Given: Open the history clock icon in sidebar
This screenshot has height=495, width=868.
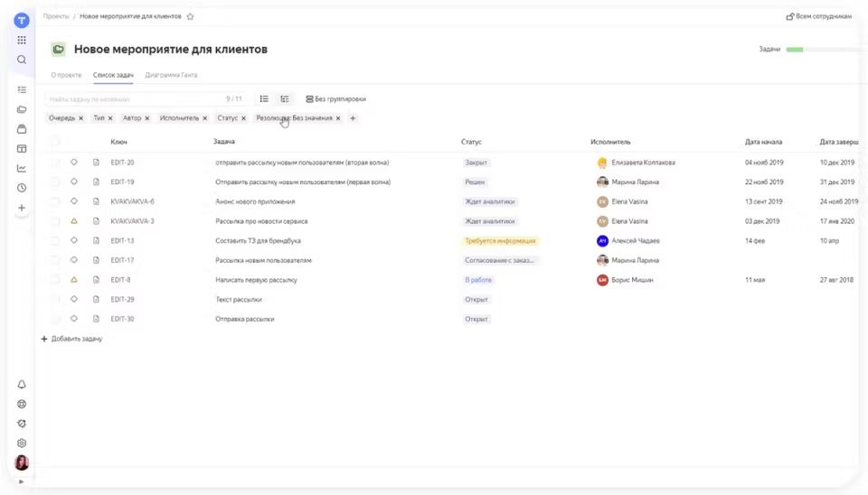Looking at the screenshot, I should 22,188.
